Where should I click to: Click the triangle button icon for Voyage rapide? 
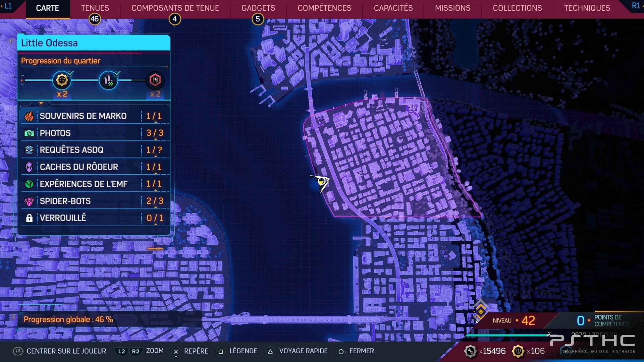click(270, 351)
